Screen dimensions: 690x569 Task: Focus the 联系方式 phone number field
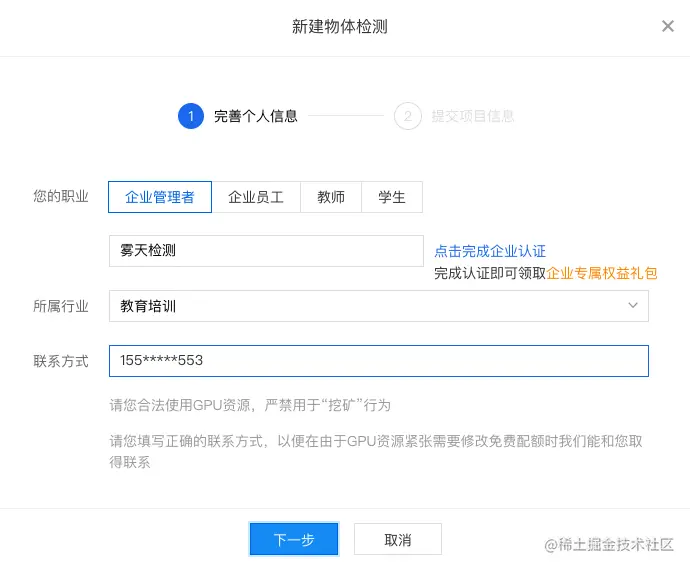click(378, 361)
